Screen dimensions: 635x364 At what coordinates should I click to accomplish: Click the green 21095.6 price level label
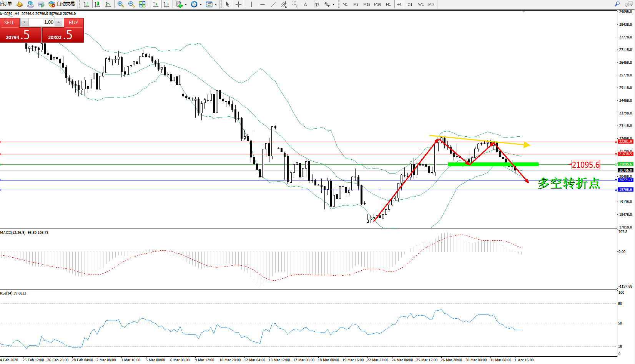point(625,164)
